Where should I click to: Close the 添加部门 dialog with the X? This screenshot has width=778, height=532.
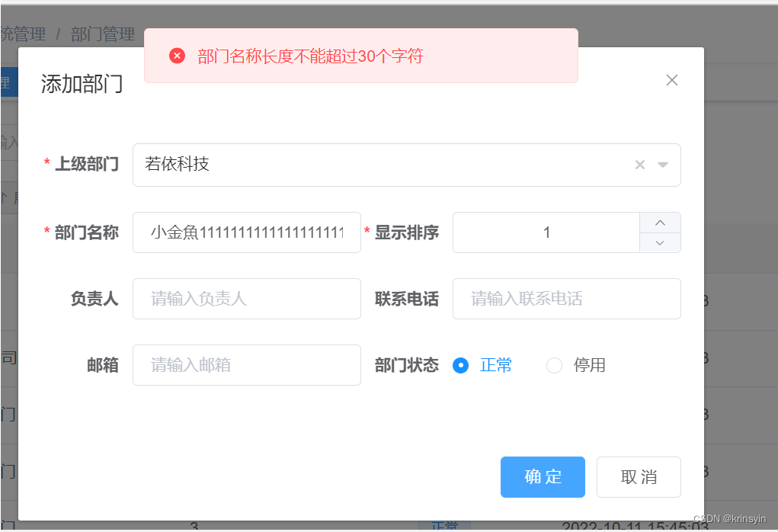click(x=672, y=79)
